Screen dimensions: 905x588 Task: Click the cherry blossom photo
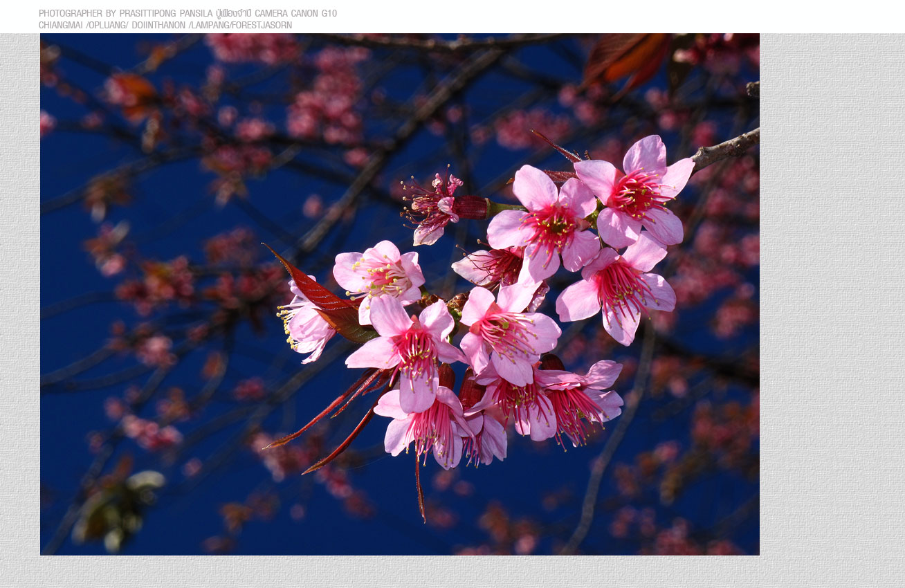point(399,294)
